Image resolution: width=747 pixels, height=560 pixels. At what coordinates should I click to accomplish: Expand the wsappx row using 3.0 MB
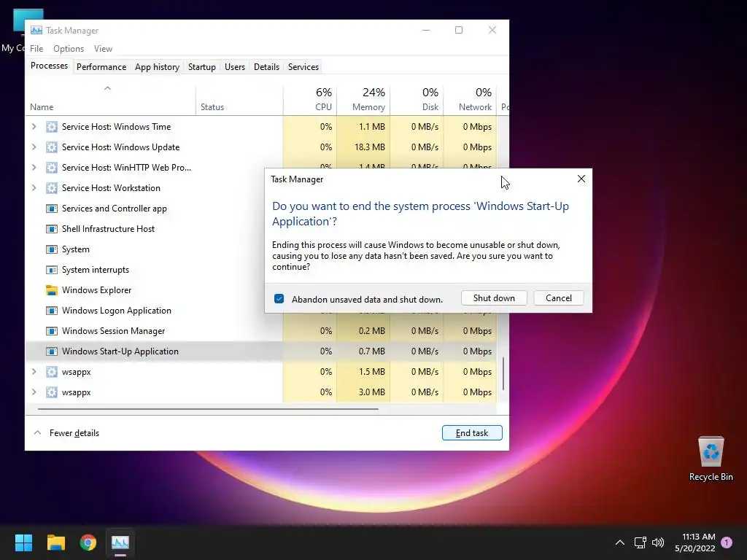pyautogui.click(x=34, y=392)
